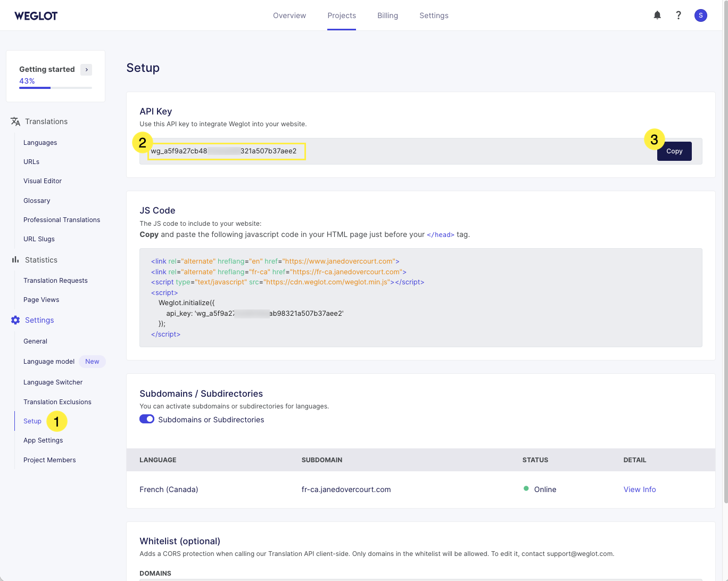Click the Translations language icon

tap(15, 121)
